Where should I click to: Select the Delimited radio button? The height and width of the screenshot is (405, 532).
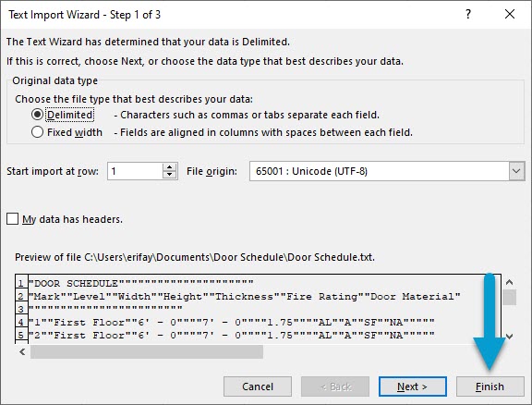pyautogui.click(x=37, y=115)
